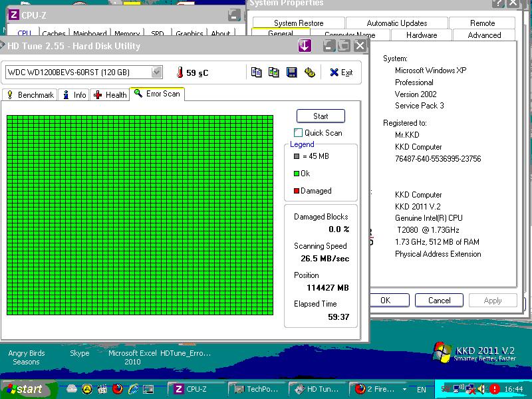
Task: Switch to Advanced tab in System Properties
Action: [x=484, y=35]
